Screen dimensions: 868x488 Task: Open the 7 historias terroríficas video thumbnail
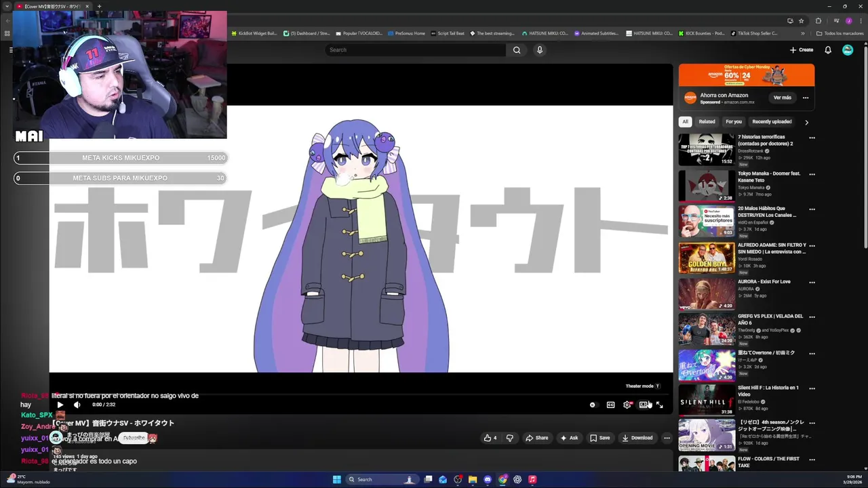(x=707, y=150)
